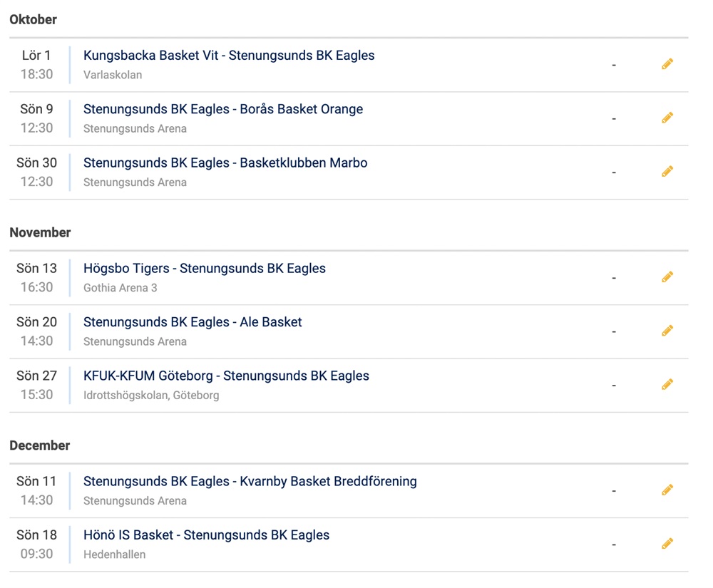The width and height of the screenshot is (713, 588).
Task: Select the Stenungsunds BK Eagles - Basketklubben Marbo match
Action: [x=225, y=163]
